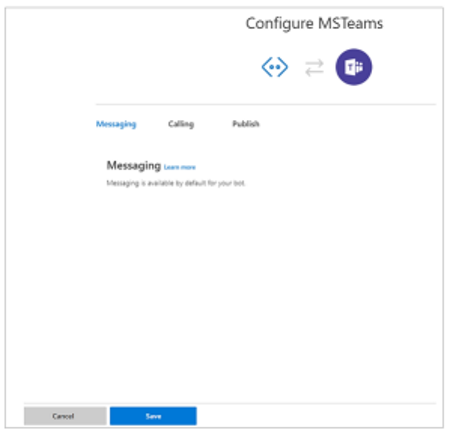Click the Configure MSTeams title
Viewport: 450px width, 433px height.
314,24
